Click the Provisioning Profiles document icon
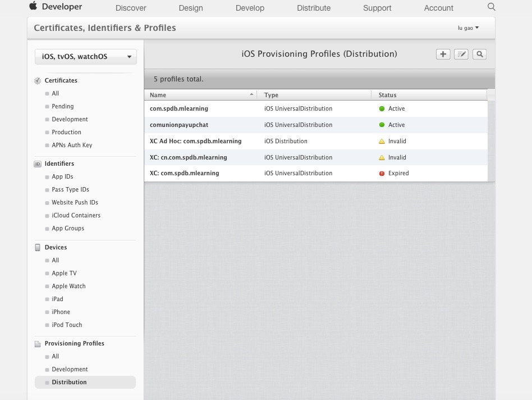The width and height of the screenshot is (532, 400). point(38,344)
